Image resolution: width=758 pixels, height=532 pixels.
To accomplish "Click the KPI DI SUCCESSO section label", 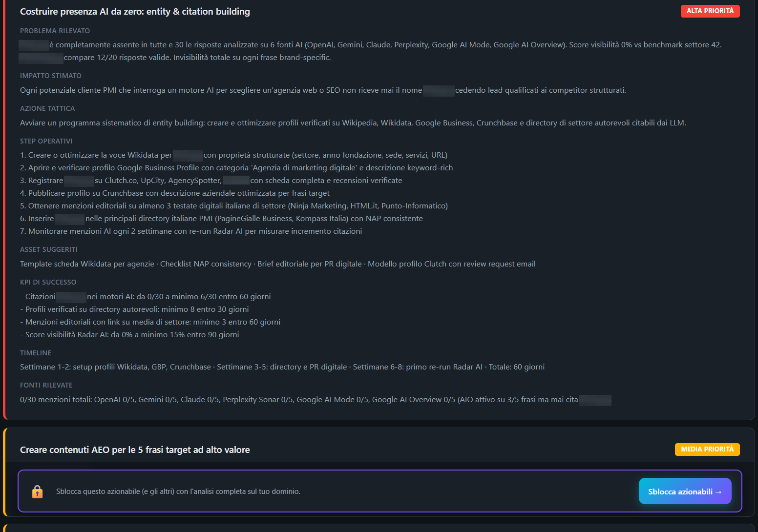I will coord(48,282).
